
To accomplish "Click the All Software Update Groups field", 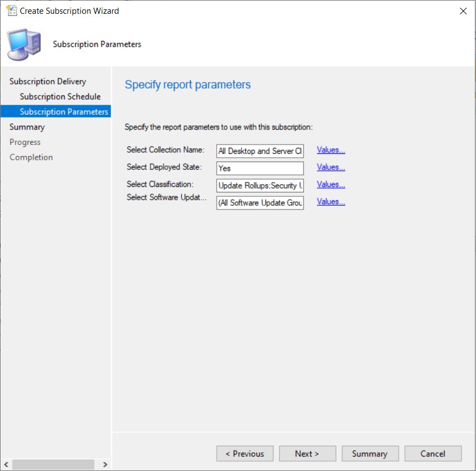I will 259,202.
